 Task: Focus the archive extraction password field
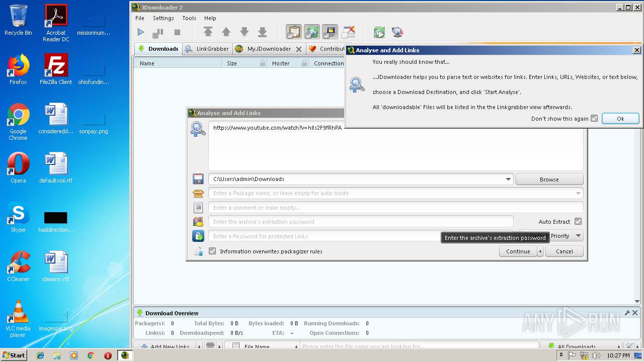tap(361, 222)
